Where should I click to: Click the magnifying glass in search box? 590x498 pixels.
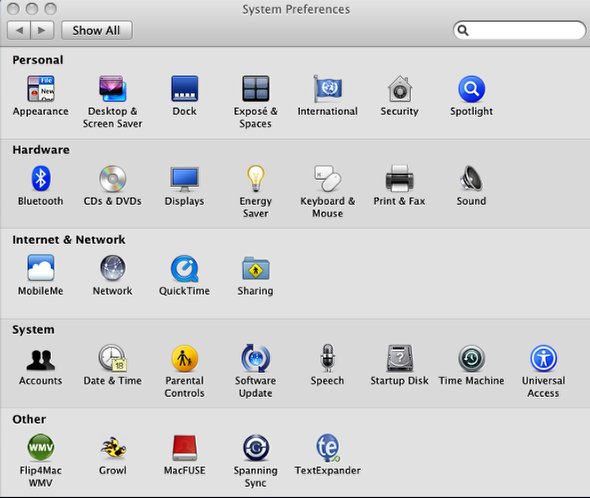(463, 30)
